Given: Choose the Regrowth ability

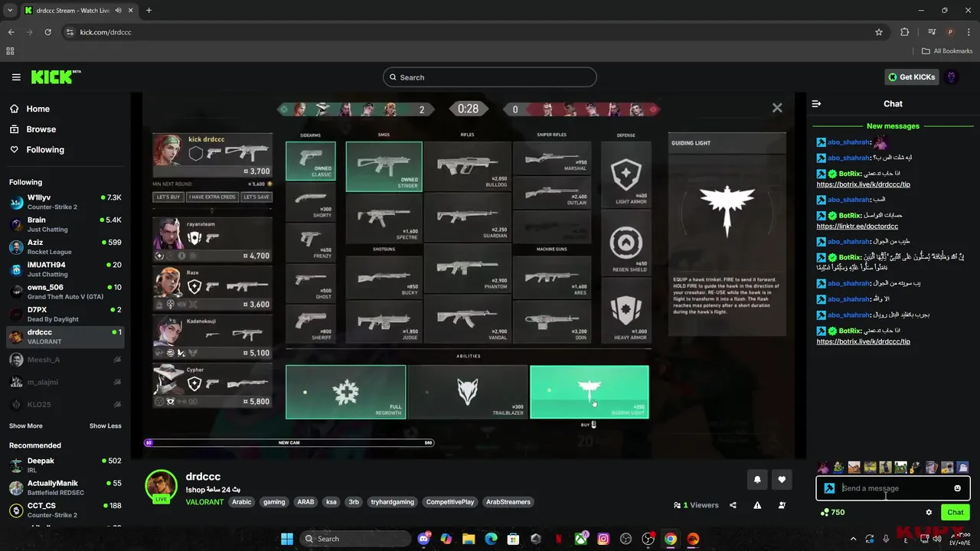Looking at the screenshot, I should 345,392.
